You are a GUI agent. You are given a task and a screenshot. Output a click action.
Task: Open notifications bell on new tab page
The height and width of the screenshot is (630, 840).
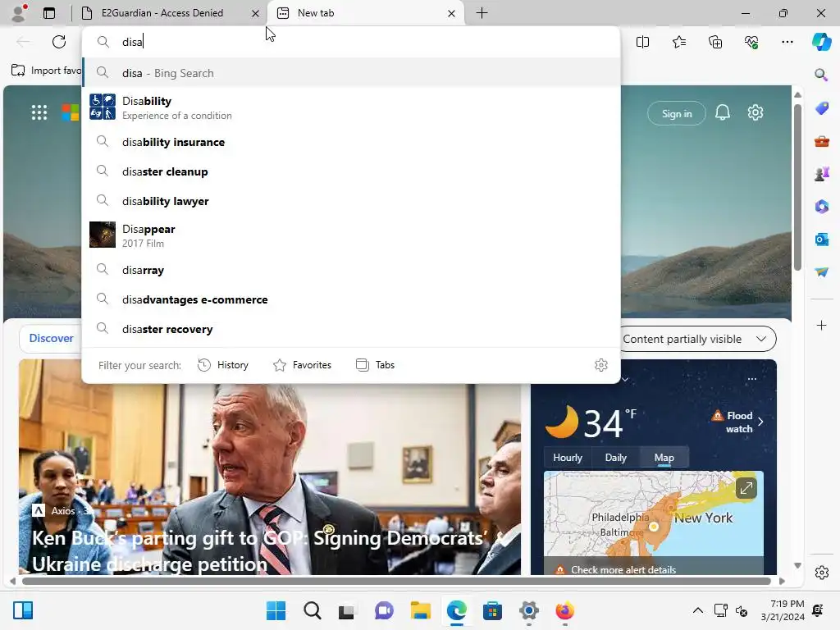(x=722, y=112)
